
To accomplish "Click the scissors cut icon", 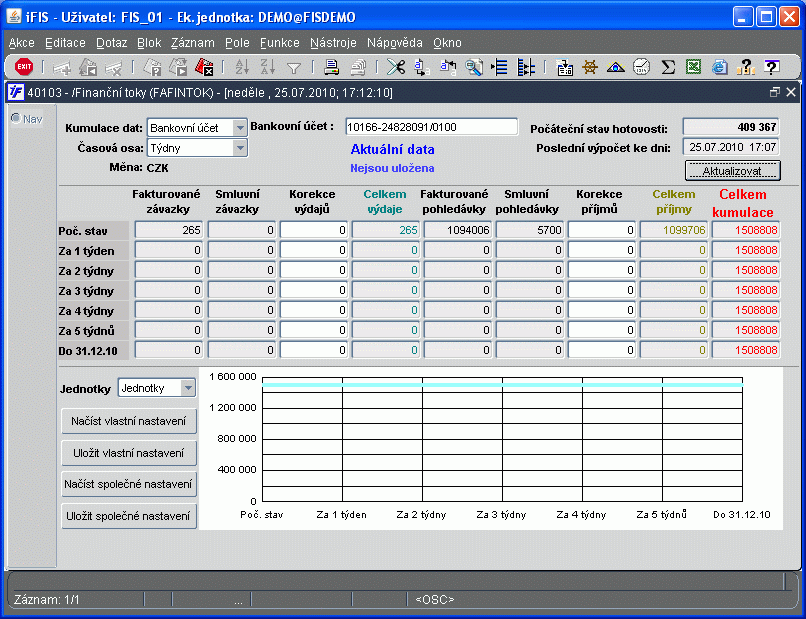I will click(395, 67).
